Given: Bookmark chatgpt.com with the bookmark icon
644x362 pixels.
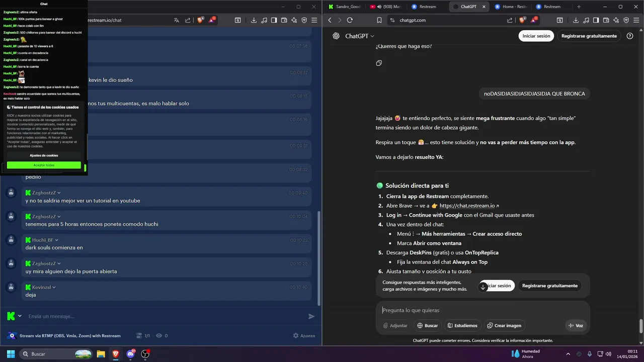Looking at the screenshot, I should tap(379, 20).
